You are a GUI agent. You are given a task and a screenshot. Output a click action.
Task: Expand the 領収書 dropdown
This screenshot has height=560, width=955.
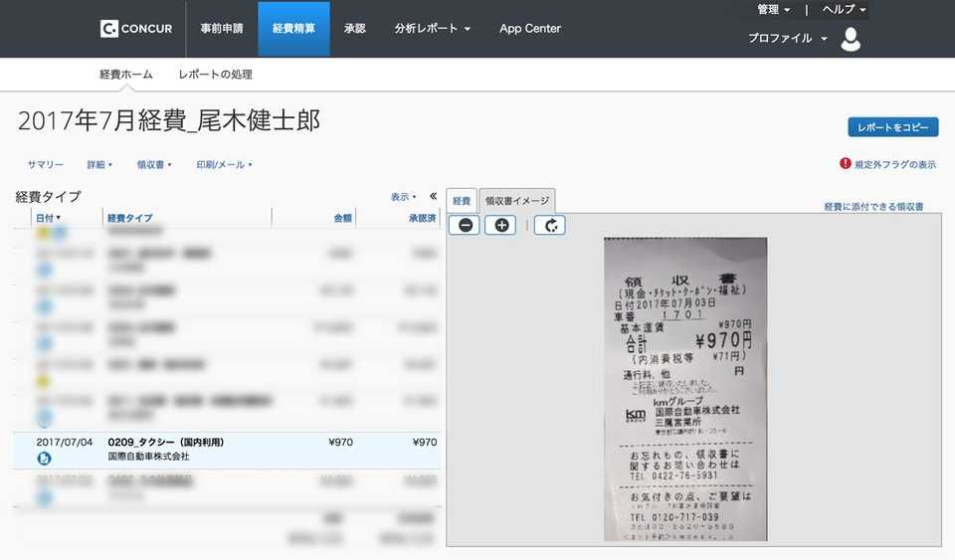pyautogui.click(x=154, y=165)
